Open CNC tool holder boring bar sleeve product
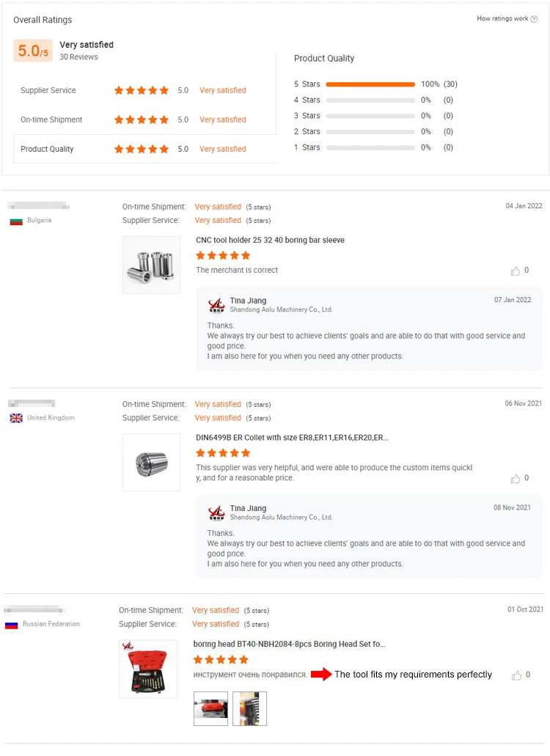This screenshot has width=550, height=756. (270, 241)
